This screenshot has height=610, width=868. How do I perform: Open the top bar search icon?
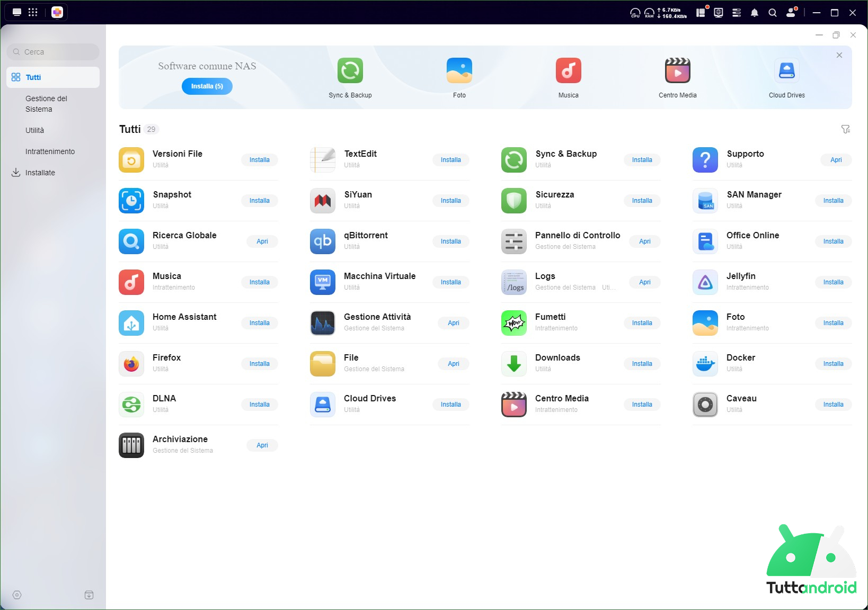pos(773,13)
